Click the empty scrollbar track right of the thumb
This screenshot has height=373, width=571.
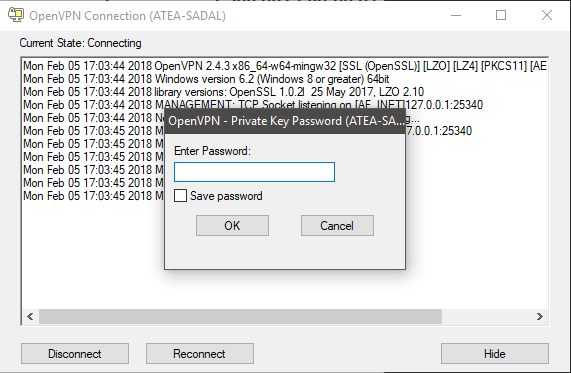click(x=487, y=317)
